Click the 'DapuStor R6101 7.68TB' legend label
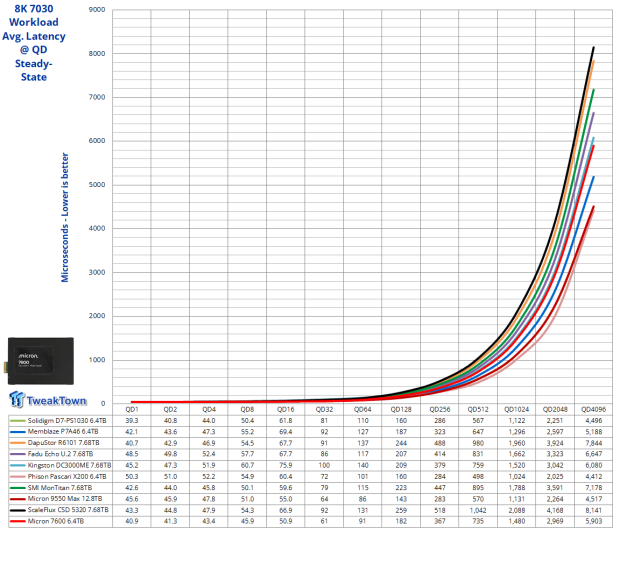Screen dimensions: 620x568 tap(63, 443)
